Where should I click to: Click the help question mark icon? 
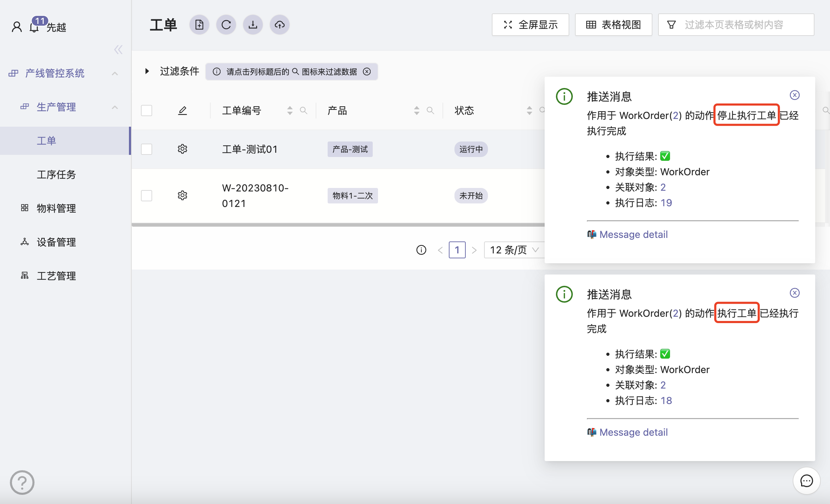(22, 483)
